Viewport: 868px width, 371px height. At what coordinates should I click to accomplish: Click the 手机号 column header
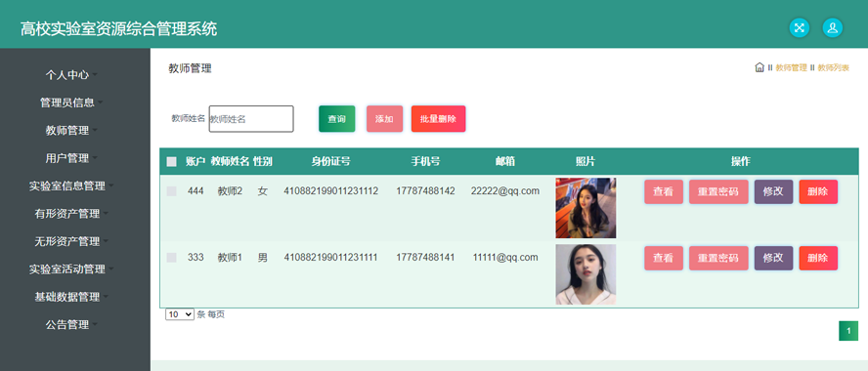point(426,161)
